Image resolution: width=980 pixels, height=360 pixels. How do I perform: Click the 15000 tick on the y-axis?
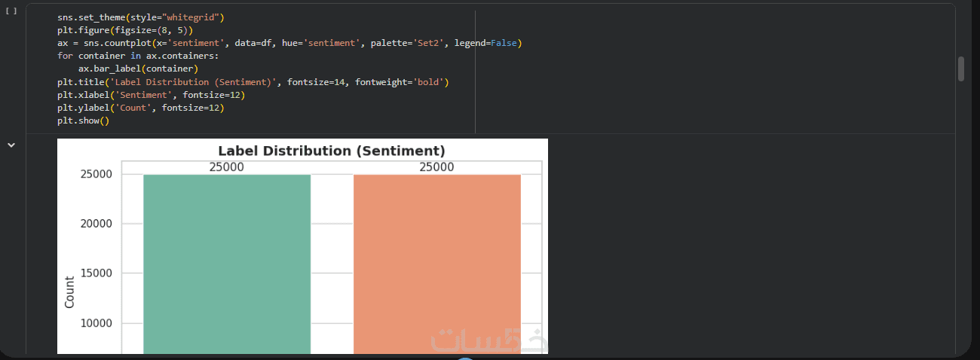click(x=96, y=273)
